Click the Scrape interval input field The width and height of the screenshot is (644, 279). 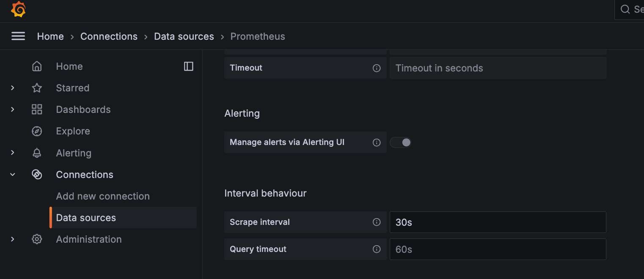coord(498,222)
